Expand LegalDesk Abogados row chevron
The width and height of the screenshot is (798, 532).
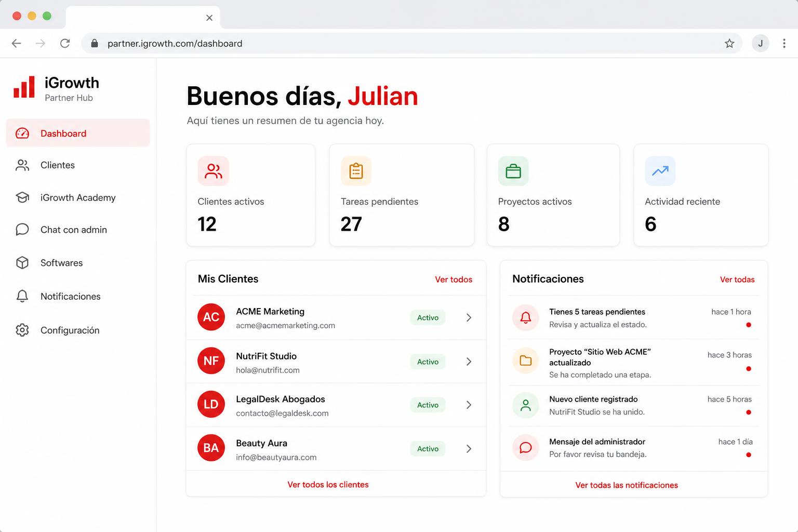pos(469,405)
